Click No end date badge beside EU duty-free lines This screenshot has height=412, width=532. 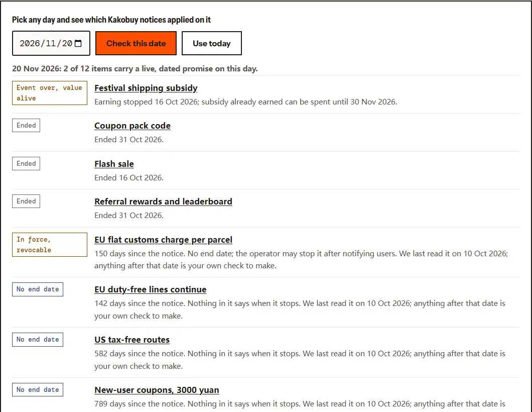click(x=38, y=289)
